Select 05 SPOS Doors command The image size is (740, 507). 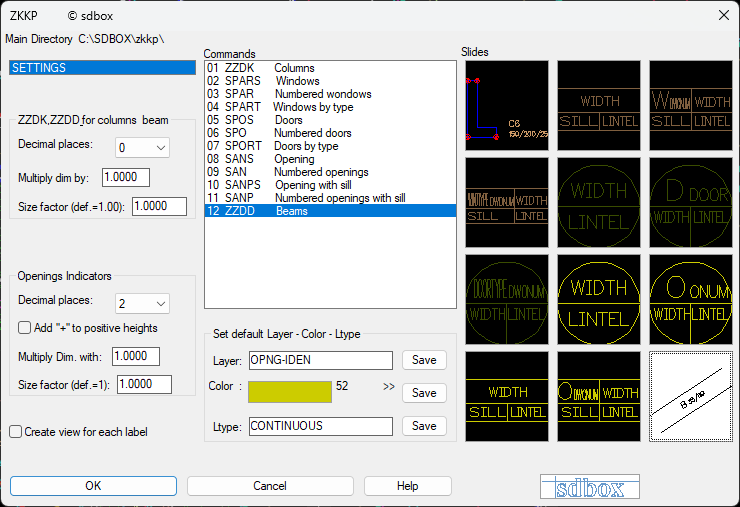click(x=330, y=120)
